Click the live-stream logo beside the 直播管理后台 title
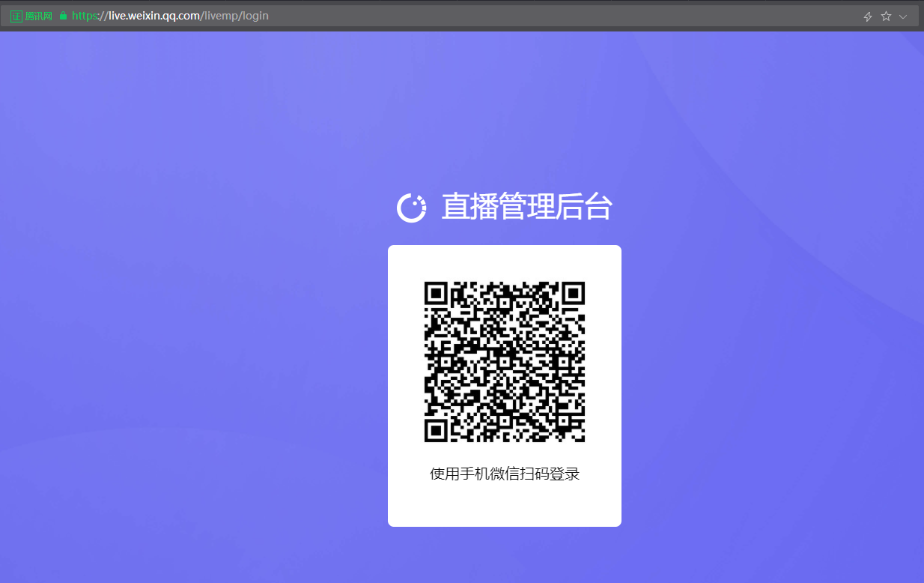The image size is (924, 583). [x=411, y=208]
